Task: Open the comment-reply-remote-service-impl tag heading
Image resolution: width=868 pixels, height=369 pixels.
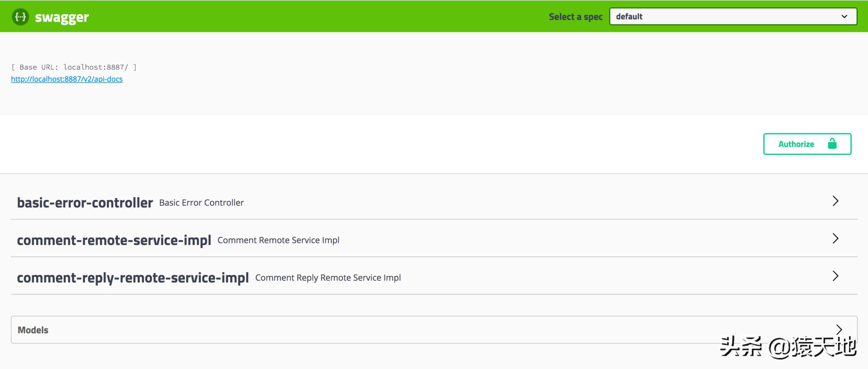Action: click(x=133, y=278)
